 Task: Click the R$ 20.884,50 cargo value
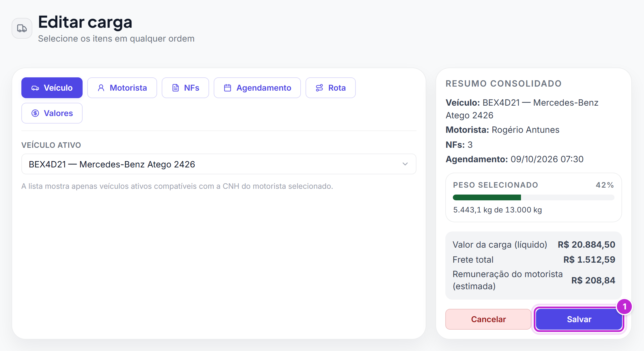pos(586,244)
